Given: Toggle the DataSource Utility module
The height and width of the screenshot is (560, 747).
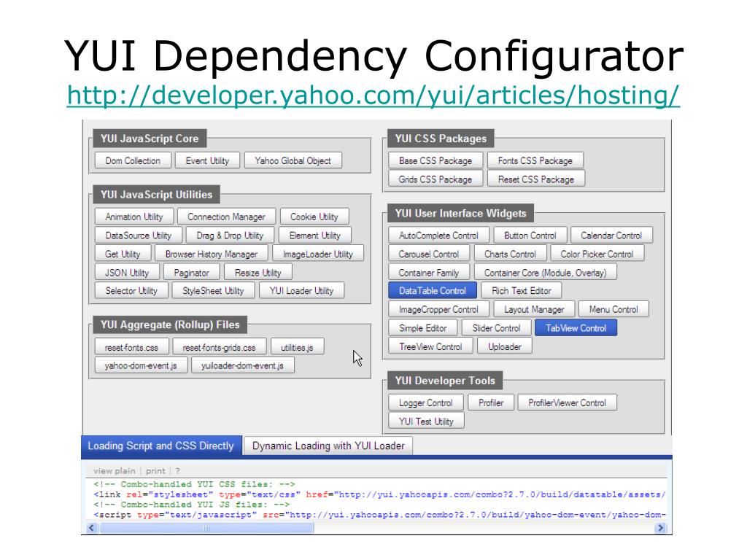Looking at the screenshot, I should 138,236.
